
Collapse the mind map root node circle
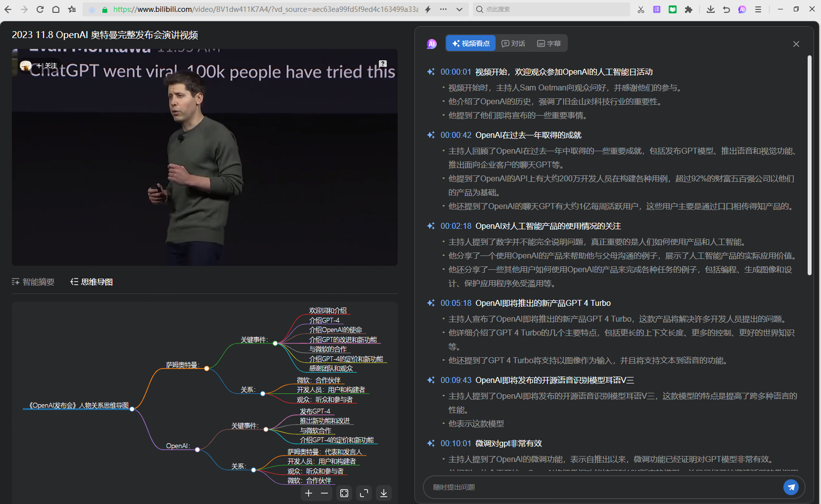coord(132,409)
